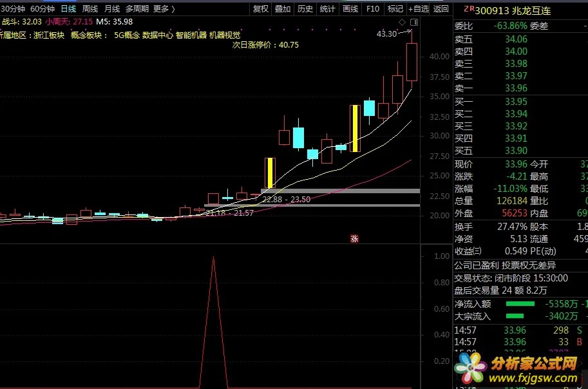
Task: Click the 43.30 high price label
Action: coord(386,33)
